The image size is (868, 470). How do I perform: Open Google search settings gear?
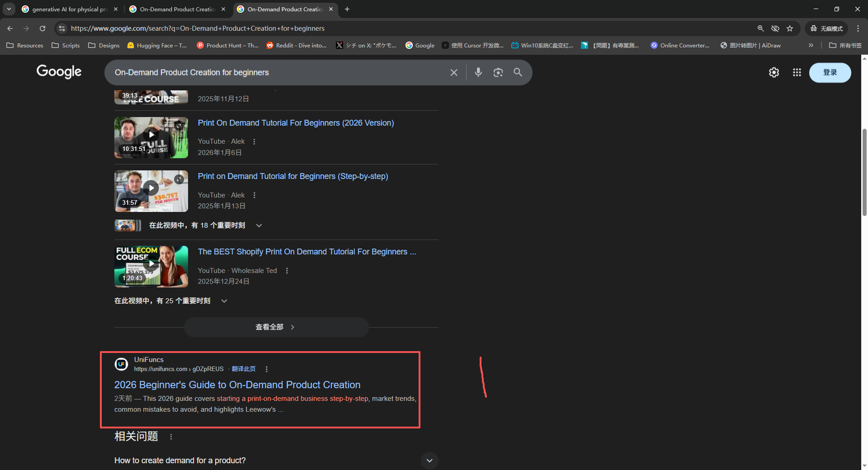pyautogui.click(x=774, y=72)
